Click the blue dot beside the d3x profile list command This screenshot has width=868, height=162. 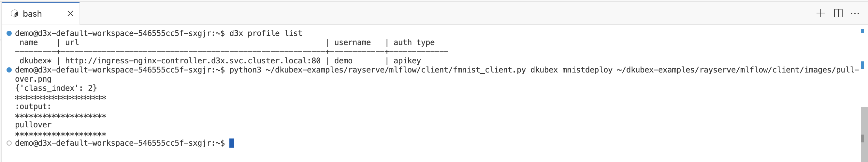[x=9, y=33]
